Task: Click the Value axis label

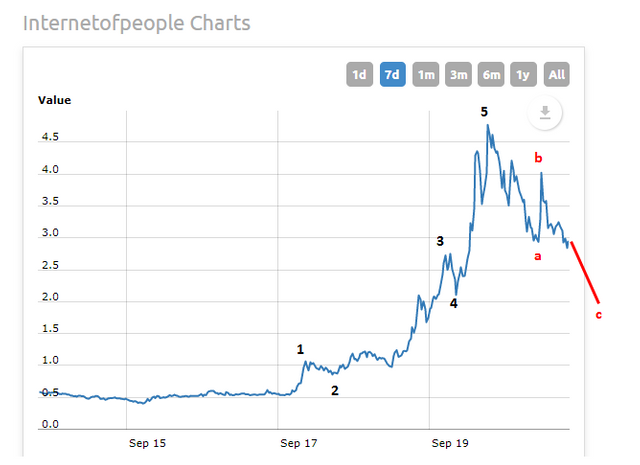Action: 54,100
